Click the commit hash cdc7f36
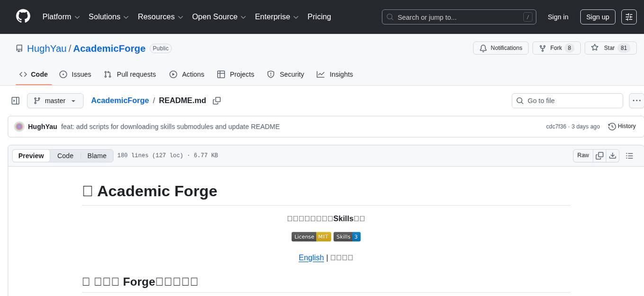Viewport: 644px width, 296px height. point(556,126)
